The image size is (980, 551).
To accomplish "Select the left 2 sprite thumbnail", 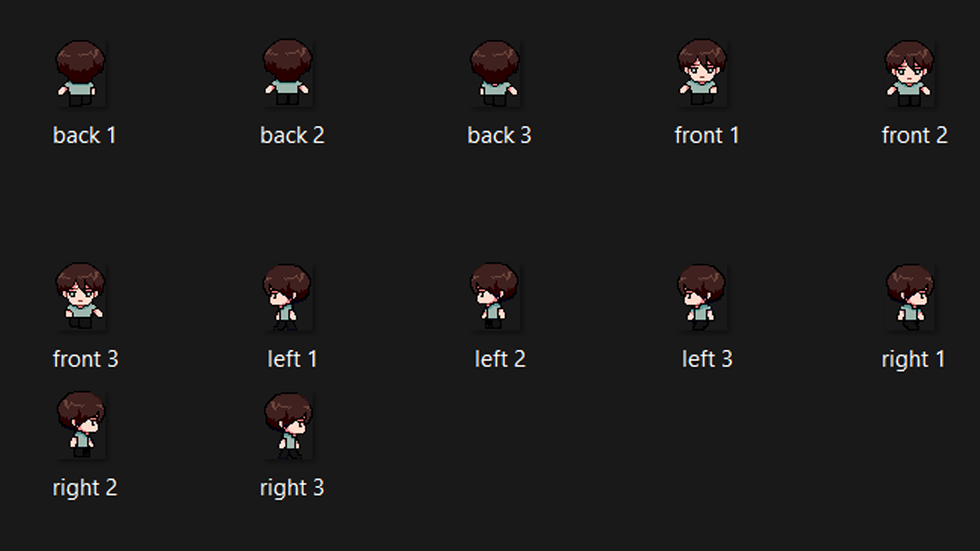I will (x=495, y=297).
